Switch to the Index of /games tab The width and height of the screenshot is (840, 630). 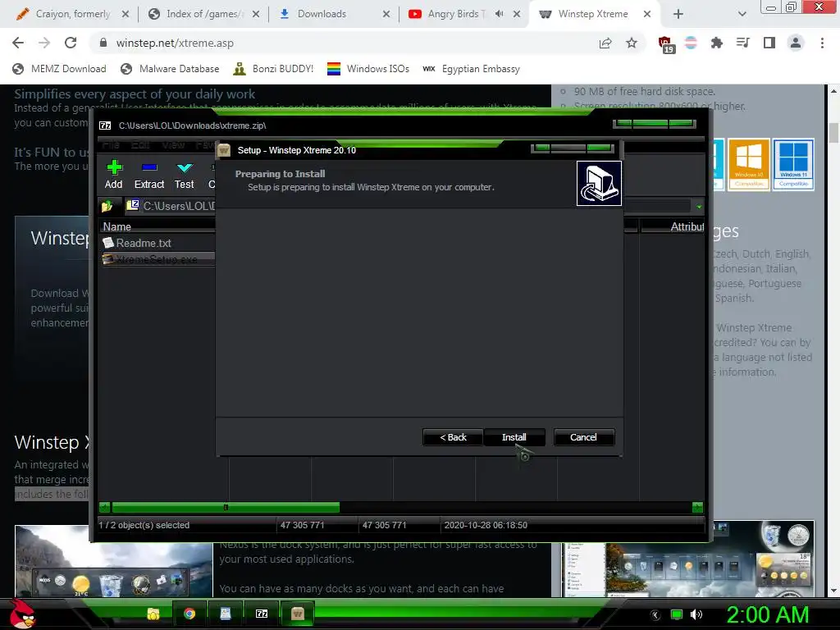[203, 14]
